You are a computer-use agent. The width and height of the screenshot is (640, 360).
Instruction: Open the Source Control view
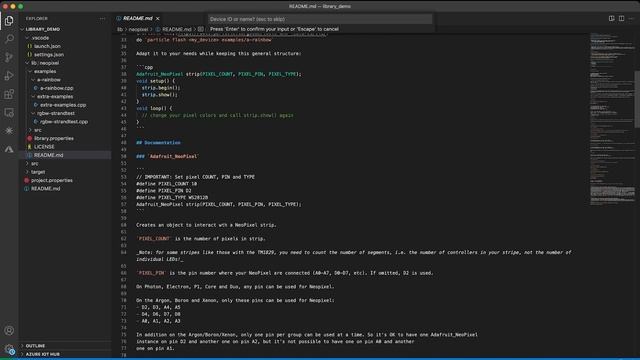[x=9, y=57]
